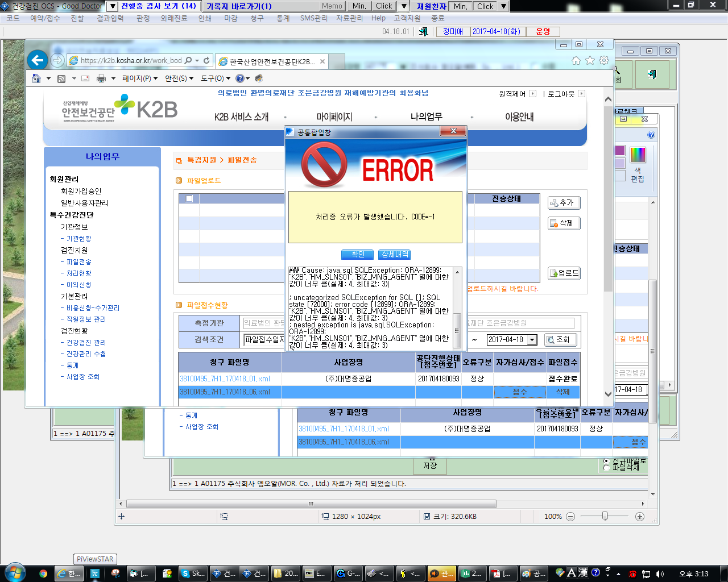728x582 pixels.
Task: Click the refresh icon in address bar
Action: point(206,60)
